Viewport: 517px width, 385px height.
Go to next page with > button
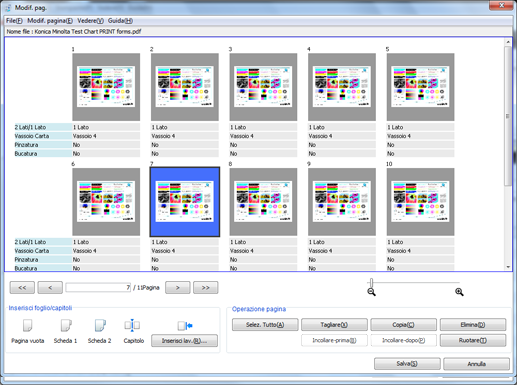click(x=178, y=287)
